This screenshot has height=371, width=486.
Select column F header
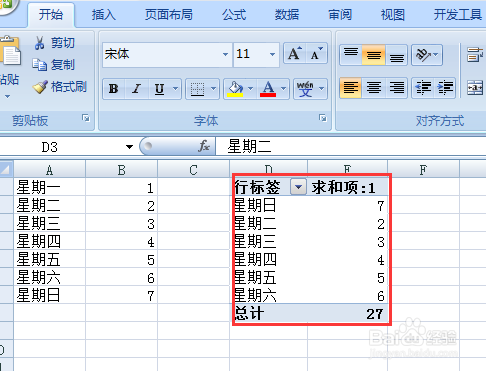423,170
